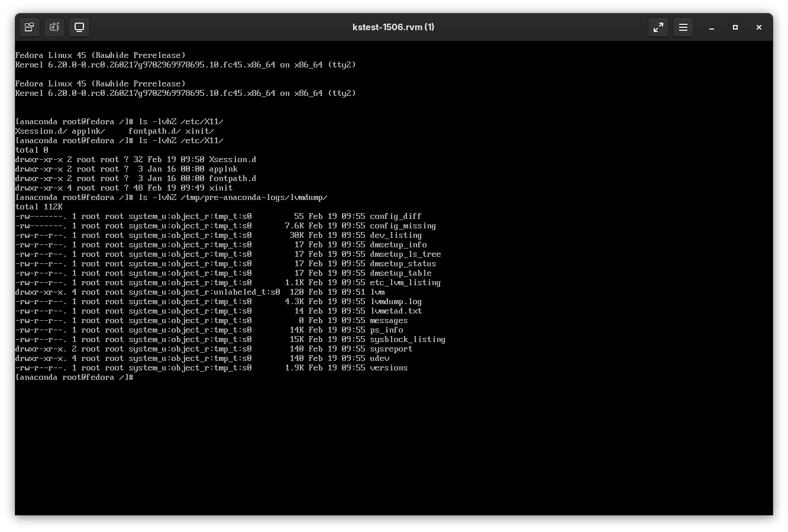Image resolution: width=788 pixels, height=532 pixels.
Task: Click the 7.6K size value
Action: (294, 226)
